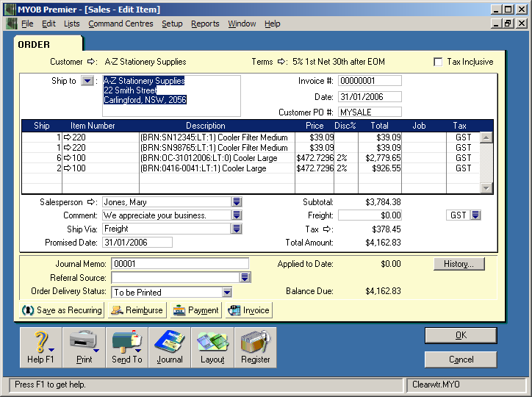Open the Lists menu

point(71,24)
